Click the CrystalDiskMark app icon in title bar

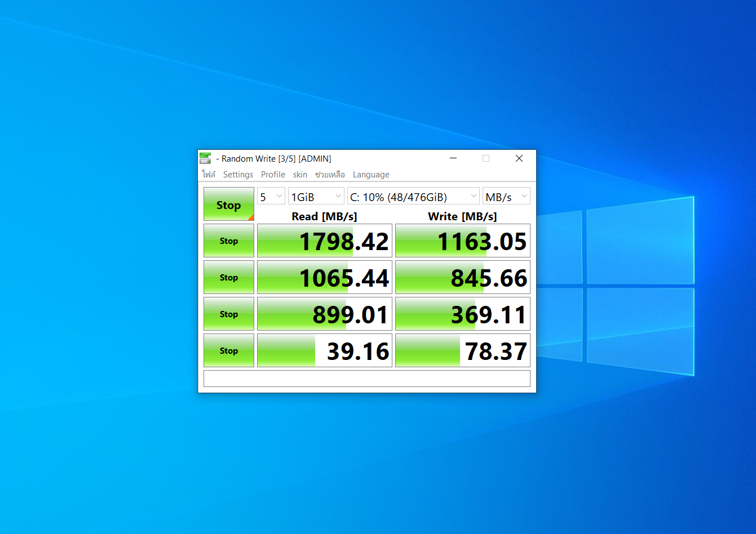(x=205, y=158)
